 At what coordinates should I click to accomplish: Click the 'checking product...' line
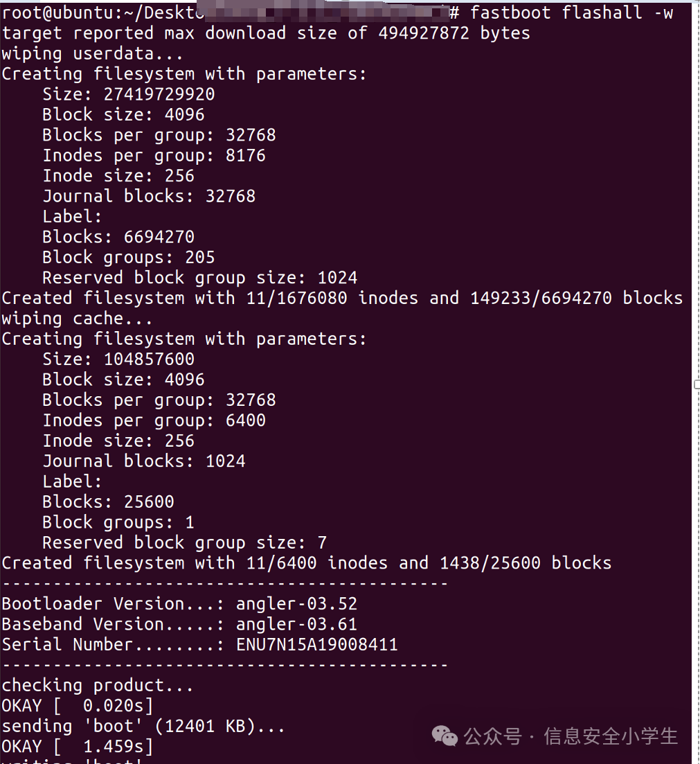98,685
